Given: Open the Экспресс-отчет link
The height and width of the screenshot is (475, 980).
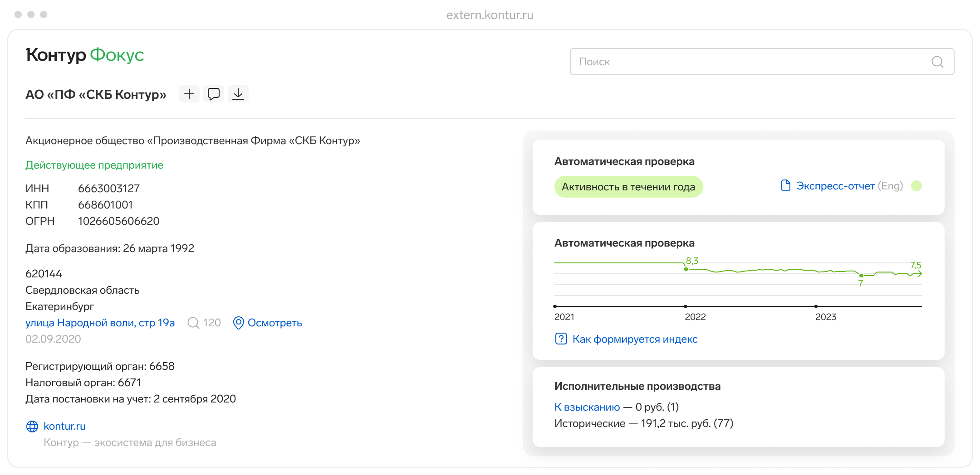Looking at the screenshot, I should [835, 186].
